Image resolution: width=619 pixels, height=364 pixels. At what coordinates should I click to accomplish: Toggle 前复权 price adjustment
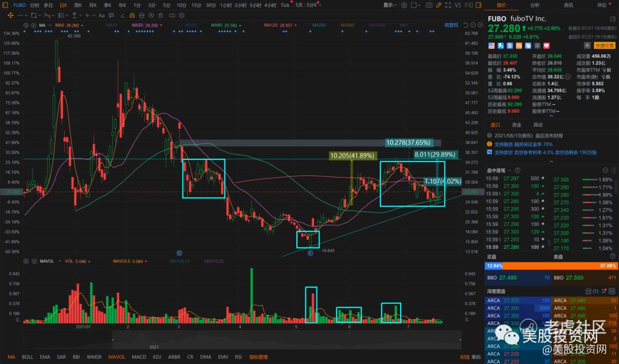coord(451,25)
